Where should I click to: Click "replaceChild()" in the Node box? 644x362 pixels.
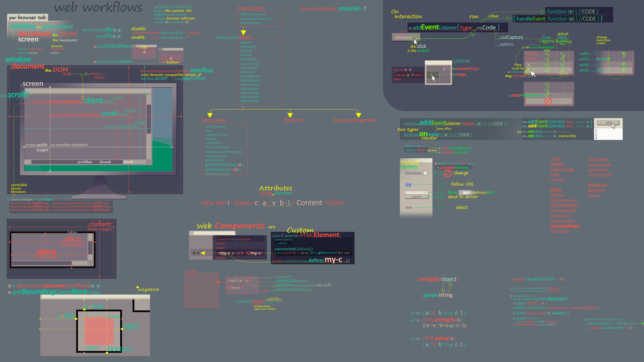click(x=249, y=101)
